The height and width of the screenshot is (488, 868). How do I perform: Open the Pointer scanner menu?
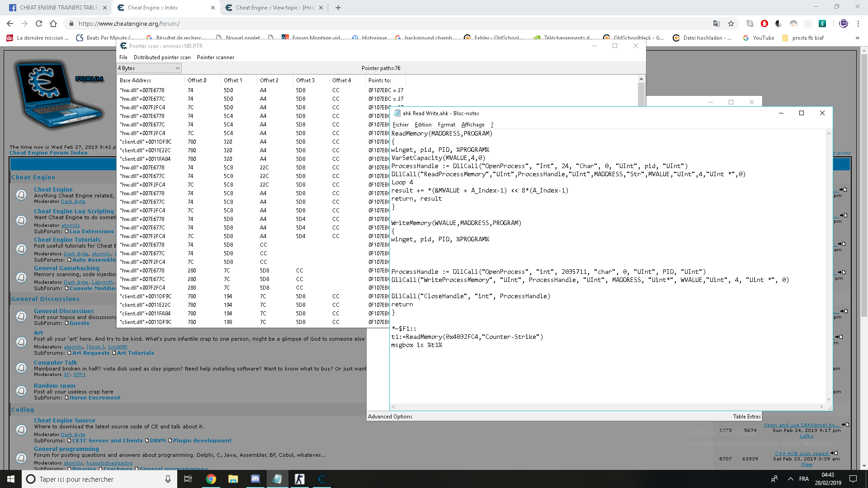click(215, 57)
